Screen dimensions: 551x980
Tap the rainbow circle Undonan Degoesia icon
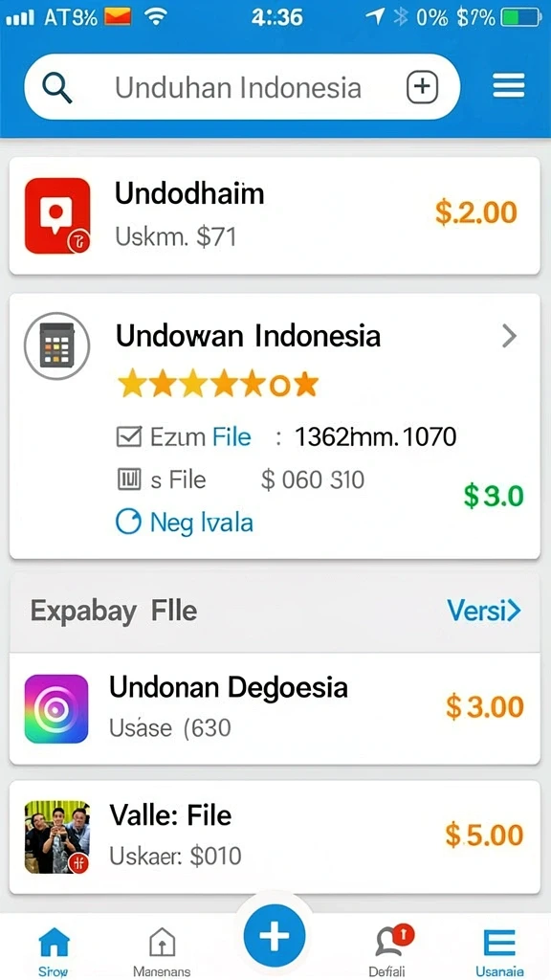(56, 708)
